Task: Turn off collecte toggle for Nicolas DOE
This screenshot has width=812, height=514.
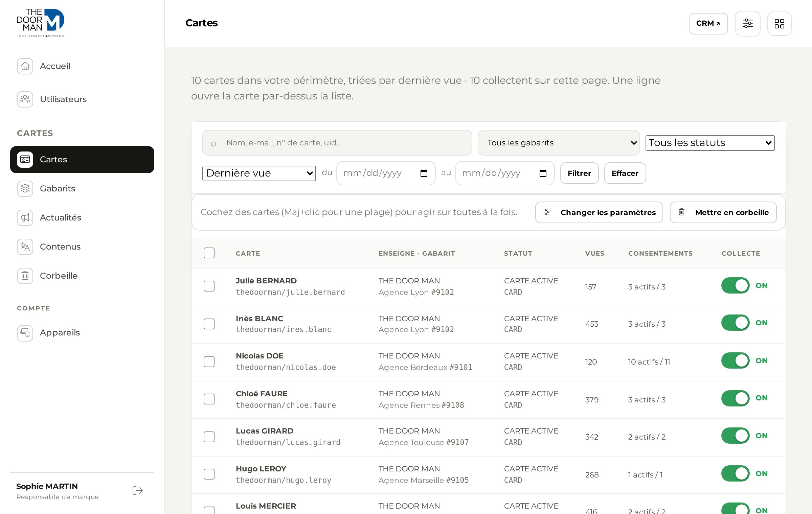Action: [x=735, y=360]
